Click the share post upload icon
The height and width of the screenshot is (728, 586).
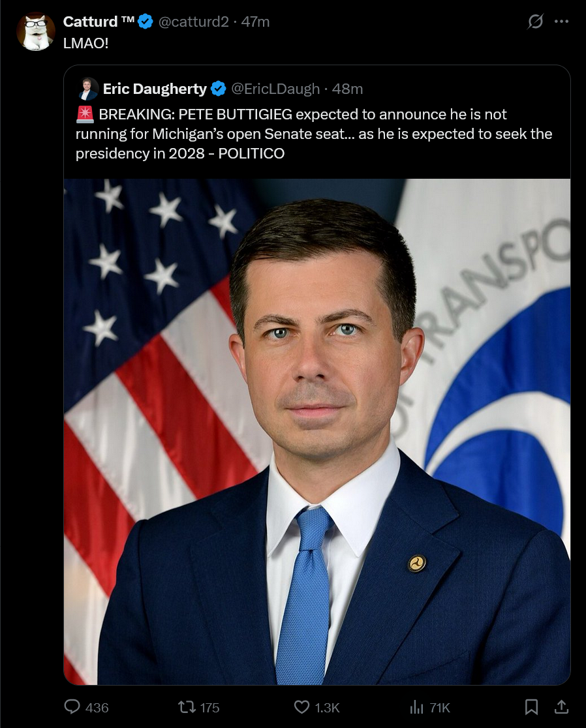pyautogui.click(x=561, y=707)
